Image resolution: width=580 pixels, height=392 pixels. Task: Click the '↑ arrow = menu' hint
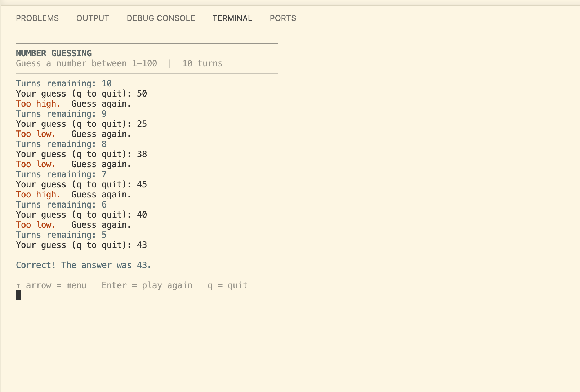pyautogui.click(x=51, y=285)
